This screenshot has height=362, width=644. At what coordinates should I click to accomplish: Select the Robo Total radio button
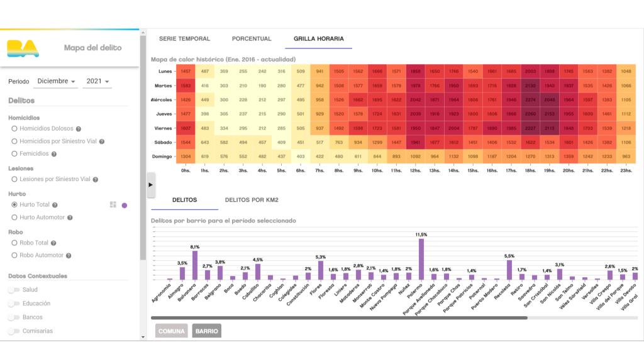[x=14, y=243]
